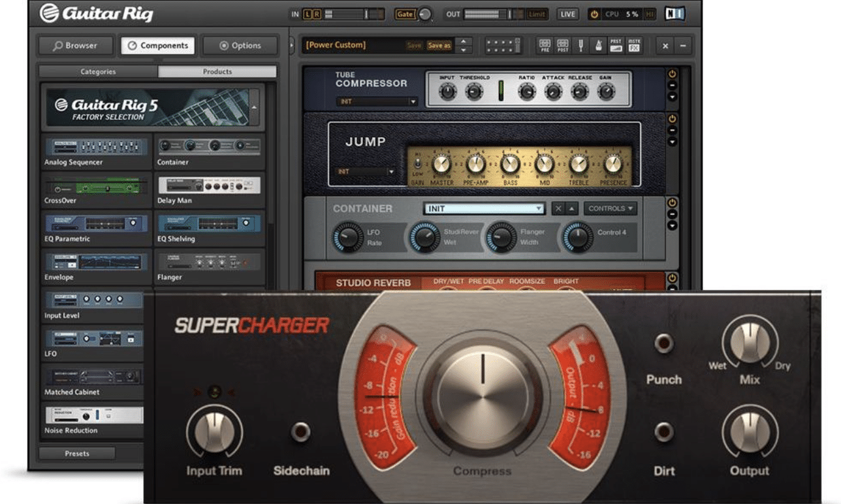Image resolution: width=841 pixels, height=504 pixels.
Task: Select the Container component in the list
Action: (210, 152)
